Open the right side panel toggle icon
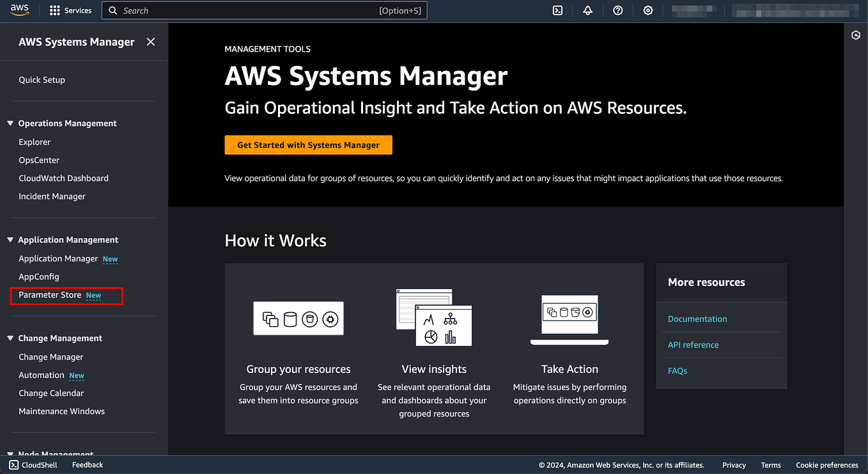Screen dimensions: 868x474 click(x=856, y=35)
